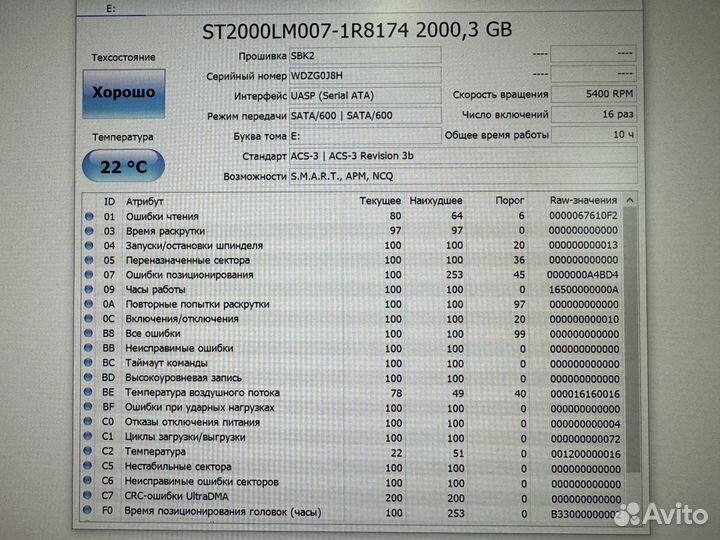Click the ID column header
This screenshot has width=720, height=540.
109,202
